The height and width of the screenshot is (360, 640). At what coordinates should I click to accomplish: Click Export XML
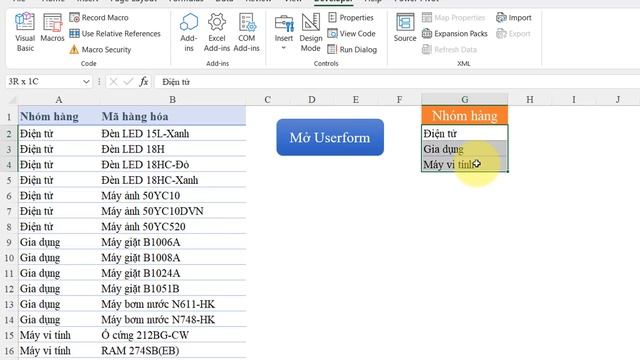pos(513,33)
